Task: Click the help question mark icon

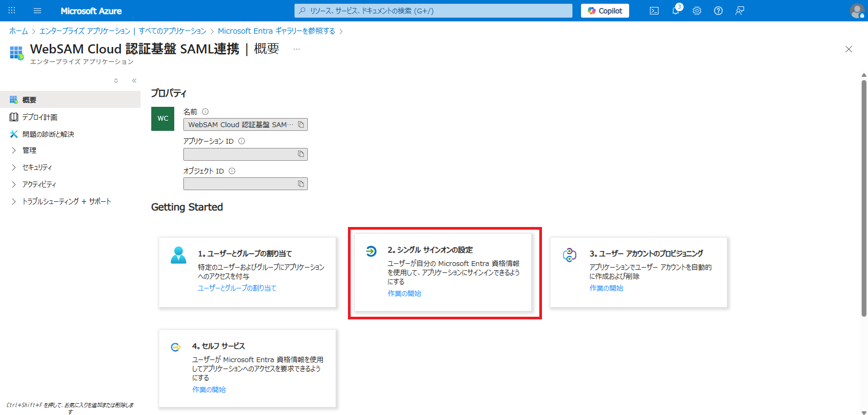Action: [718, 11]
